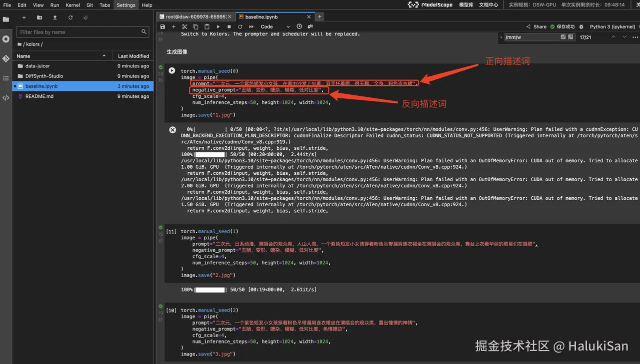Image resolution: width=640 pixels, height=364 pixels.
Task: Switch to the root@dsw terminal tab
Action: [x=195, y=16]
